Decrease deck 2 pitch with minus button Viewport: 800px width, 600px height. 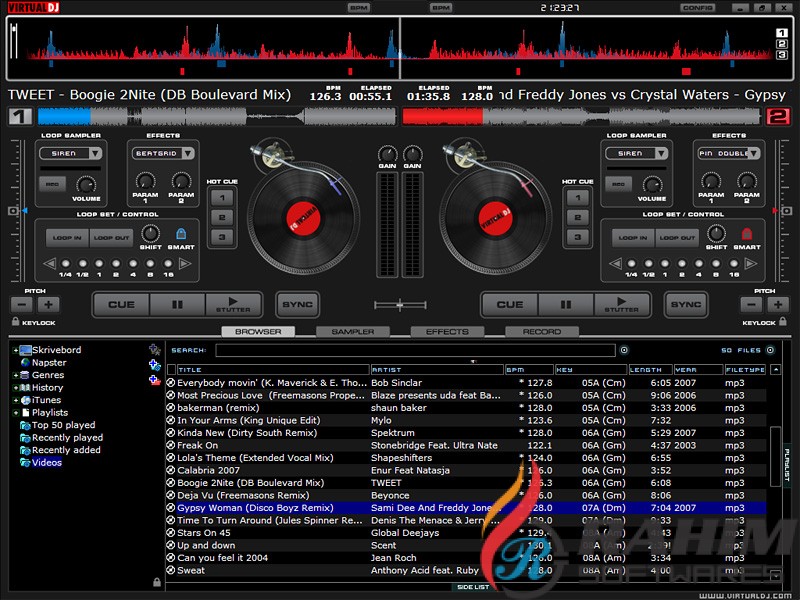point(752,305)
